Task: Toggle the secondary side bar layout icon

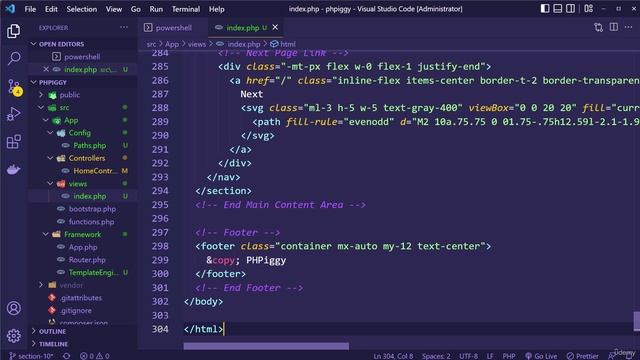Action: point(570,9)
